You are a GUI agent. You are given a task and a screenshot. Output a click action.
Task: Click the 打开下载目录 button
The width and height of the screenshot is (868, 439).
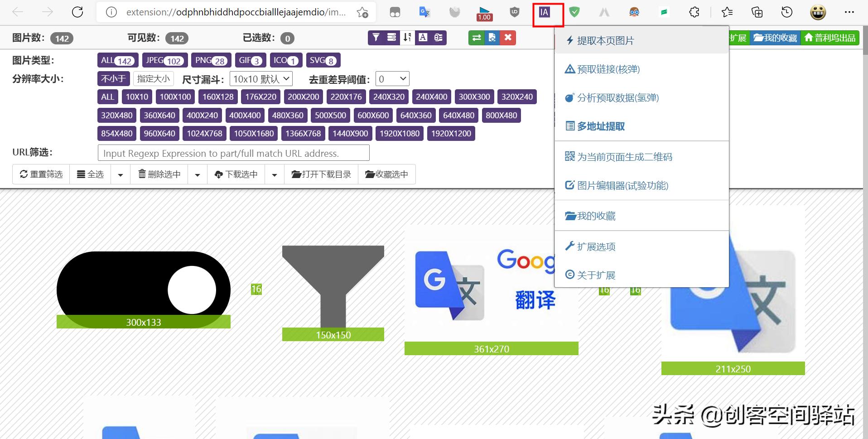click(x=322, y=174)
